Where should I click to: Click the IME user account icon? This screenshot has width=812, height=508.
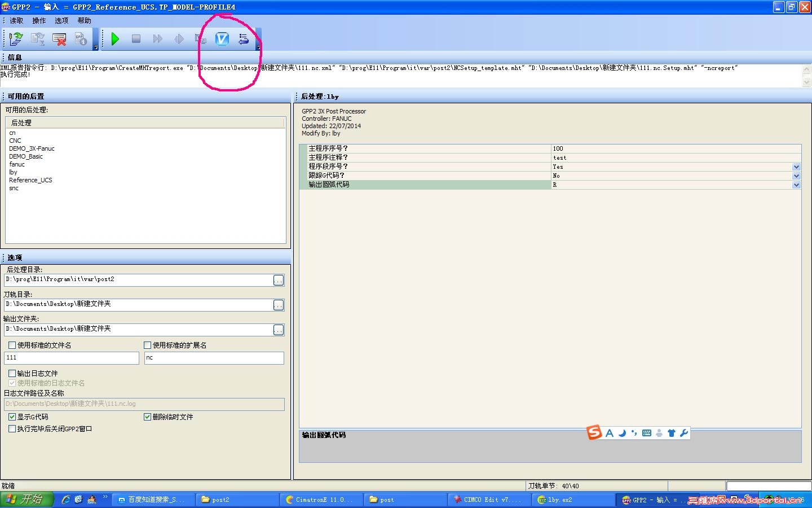click(659, 433)
